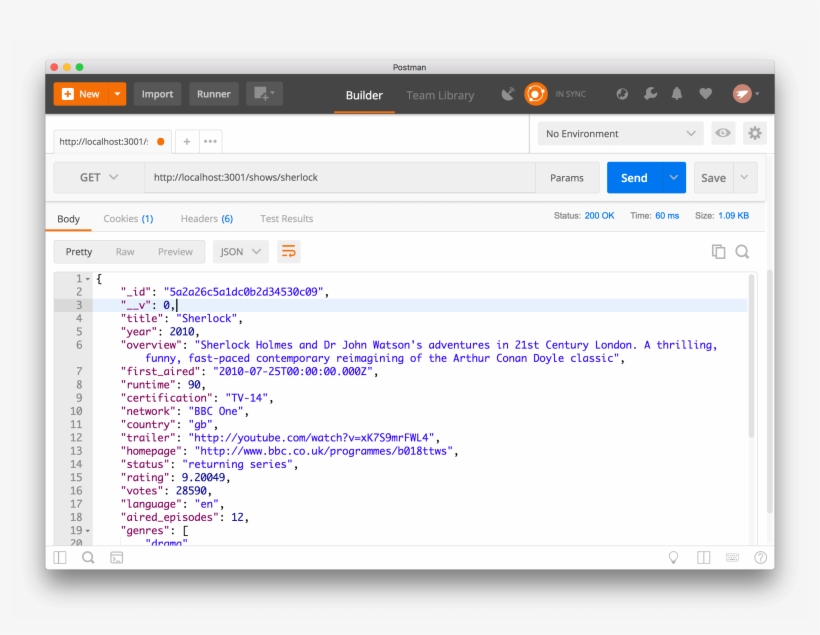Open the wrench settings icon
820x635 pixels.
point(650,94)
